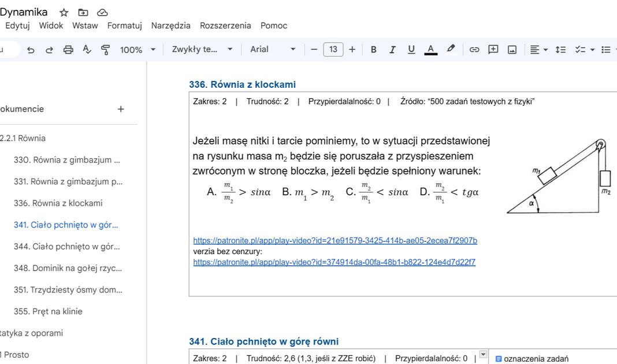Star the Dynamika document
This screenshot has width=617, height=364.
[x=64, y=12]
